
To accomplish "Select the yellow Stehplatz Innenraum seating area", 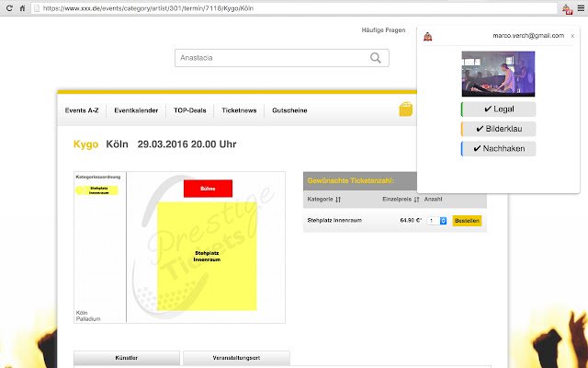I will tap(207, 257).
